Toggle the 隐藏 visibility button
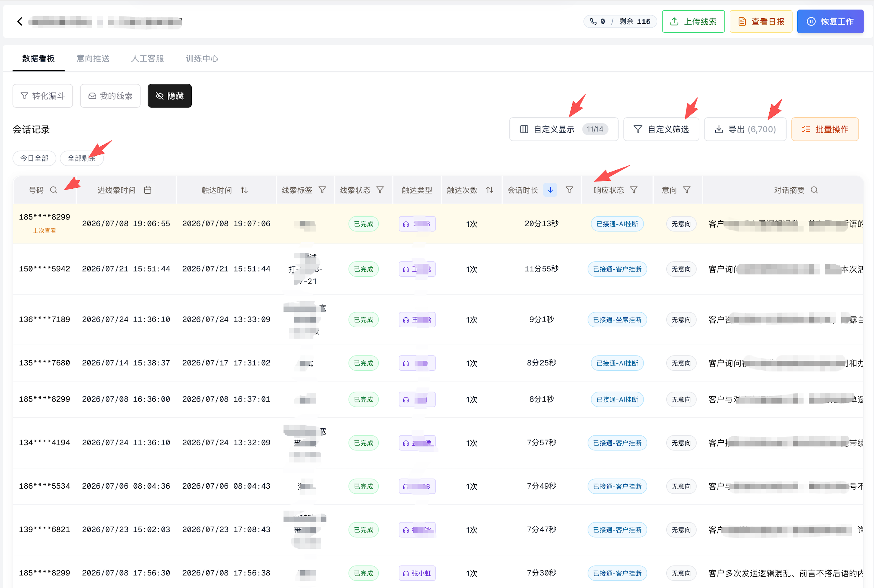The width and height of the screenshot is (874, 588). point(170,96)
